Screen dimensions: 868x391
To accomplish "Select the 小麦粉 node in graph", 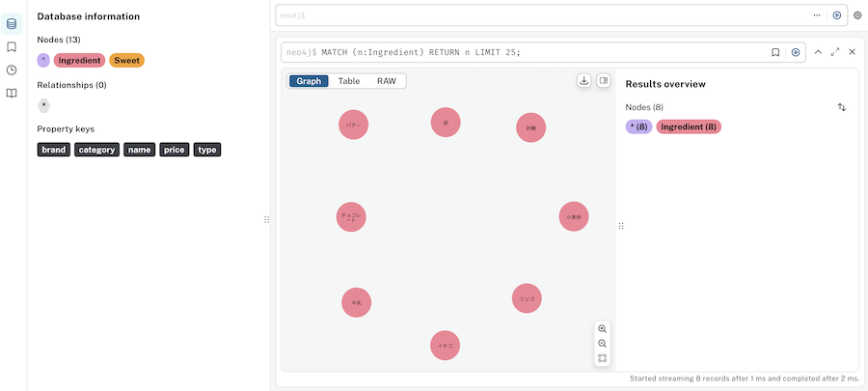I will [574, 216].
